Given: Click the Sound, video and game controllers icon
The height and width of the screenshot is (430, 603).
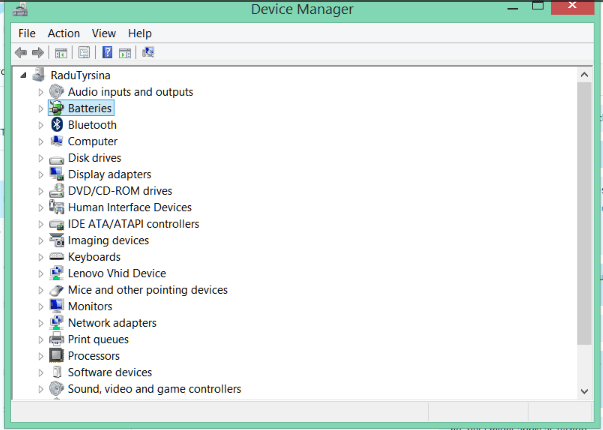Looking at the screenshot, I should pos(57,388).
